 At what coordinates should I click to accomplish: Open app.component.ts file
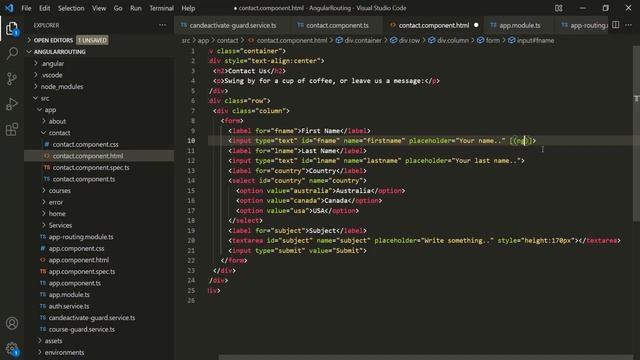(75, 283)
